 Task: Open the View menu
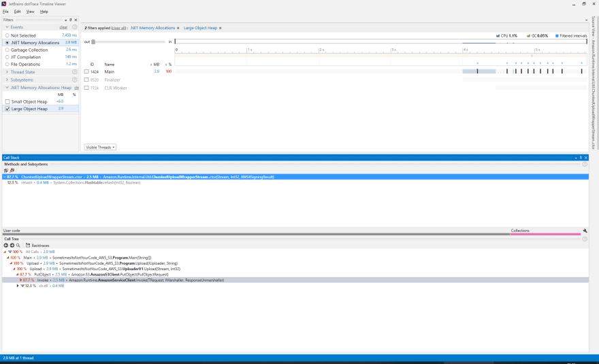tap(30, 12)
